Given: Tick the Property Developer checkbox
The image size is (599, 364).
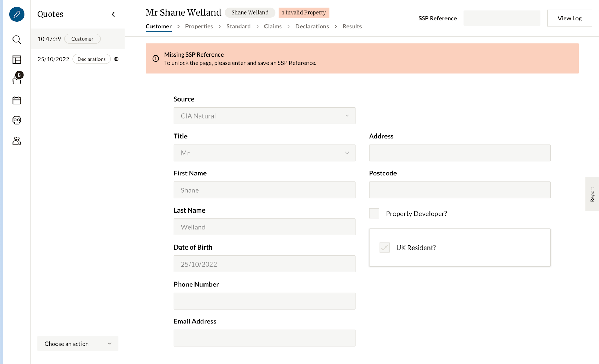Looking at the screenshot, I should [374, 214].
